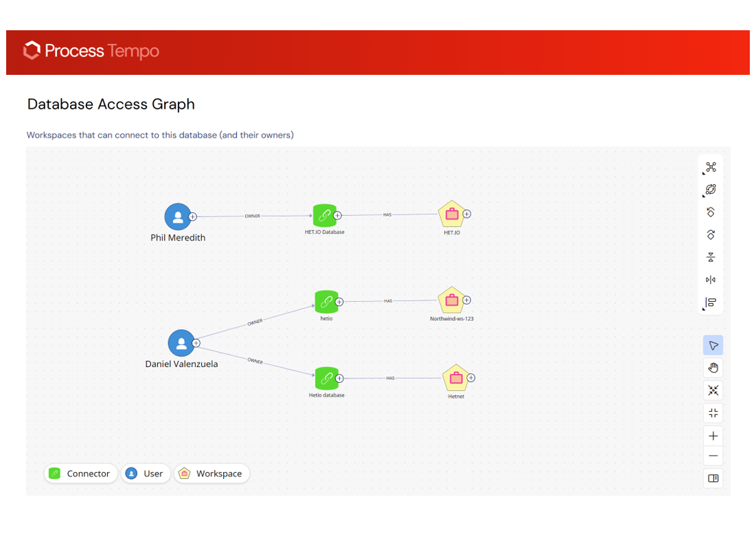Screen dimensions: 756x545
Task: Apply the circular layout icon
Action: 711,190
